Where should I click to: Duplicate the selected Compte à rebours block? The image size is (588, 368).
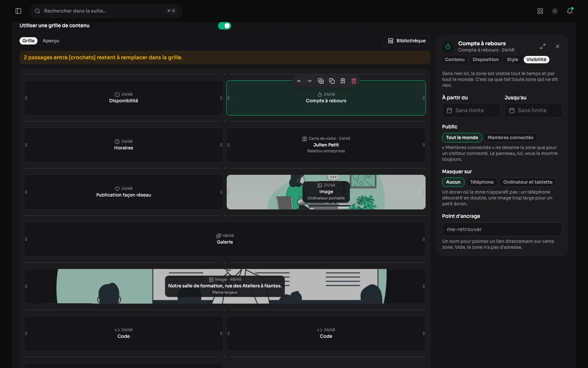[321, 81]
